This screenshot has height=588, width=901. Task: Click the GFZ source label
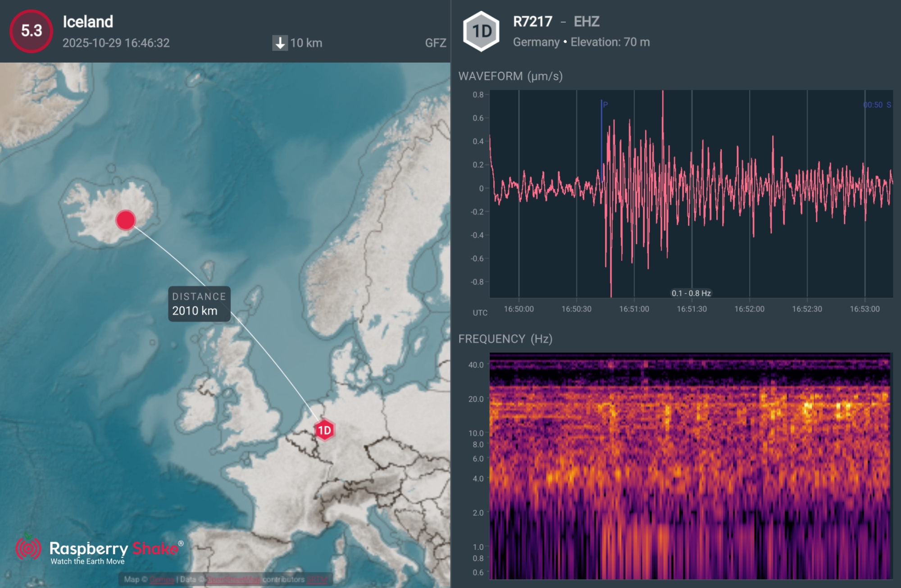tap(435, 43)
